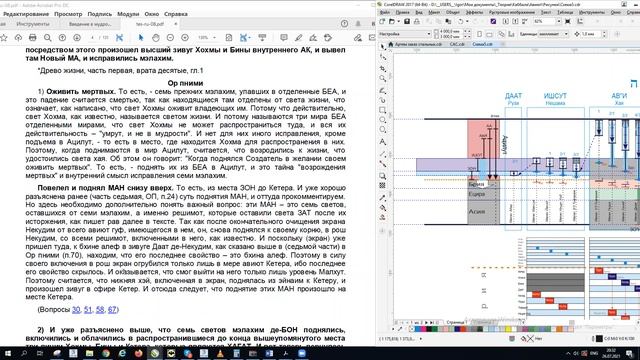Go to previous page in Acrobat
Image resolution: width=640 pixels, height=360 pixels.
pos(62,38)
